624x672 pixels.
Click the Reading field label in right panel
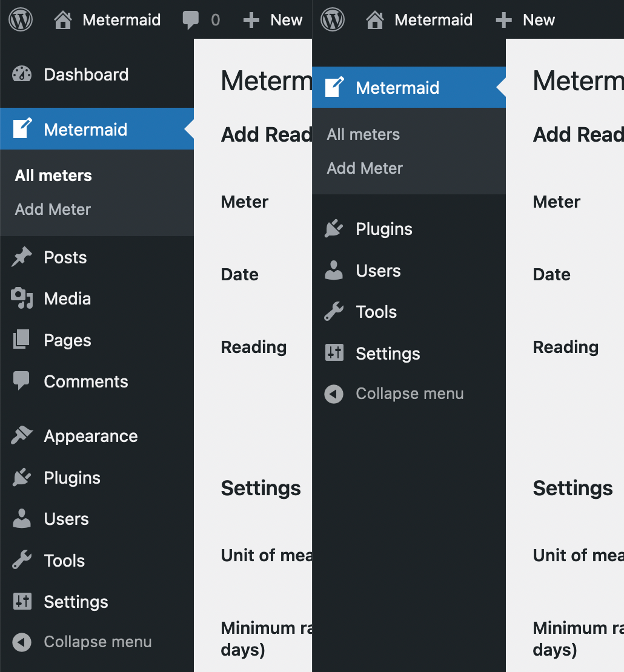[565, 348]
